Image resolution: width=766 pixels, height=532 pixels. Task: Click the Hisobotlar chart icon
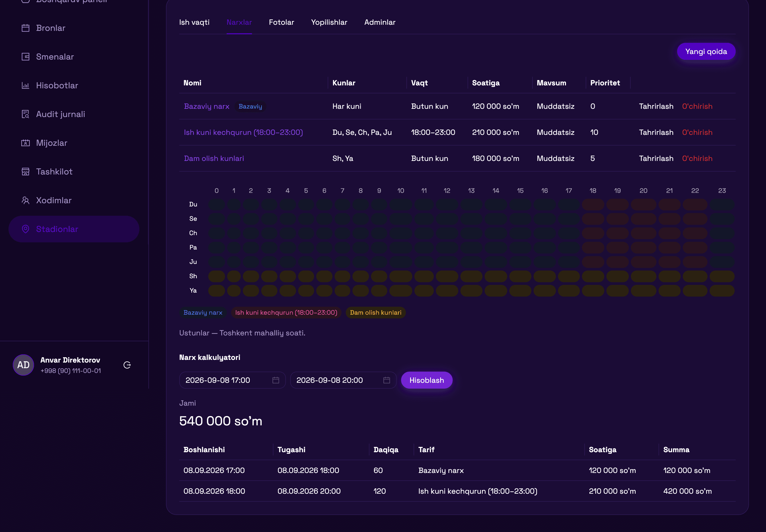click(x=25, y=85)
